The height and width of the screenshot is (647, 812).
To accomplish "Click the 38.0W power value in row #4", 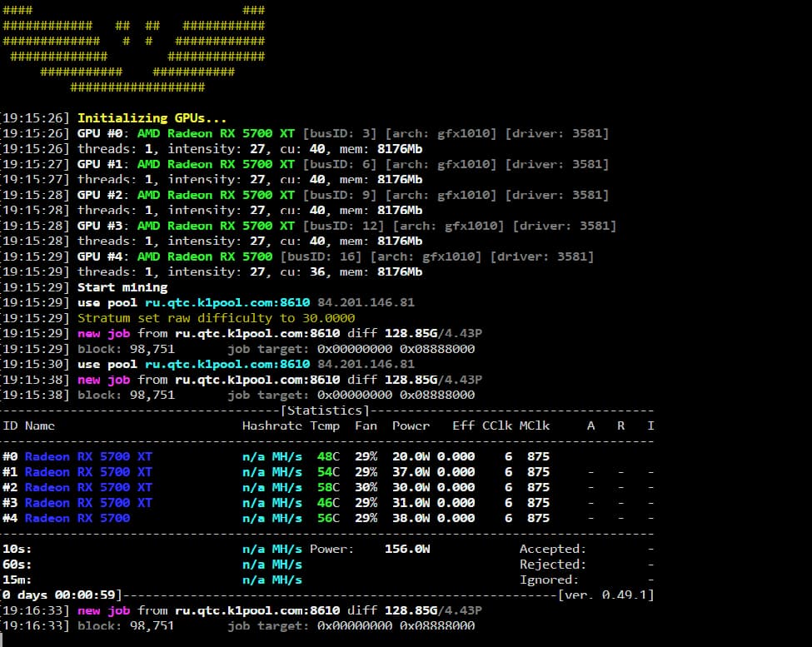I will click(411, 518).
